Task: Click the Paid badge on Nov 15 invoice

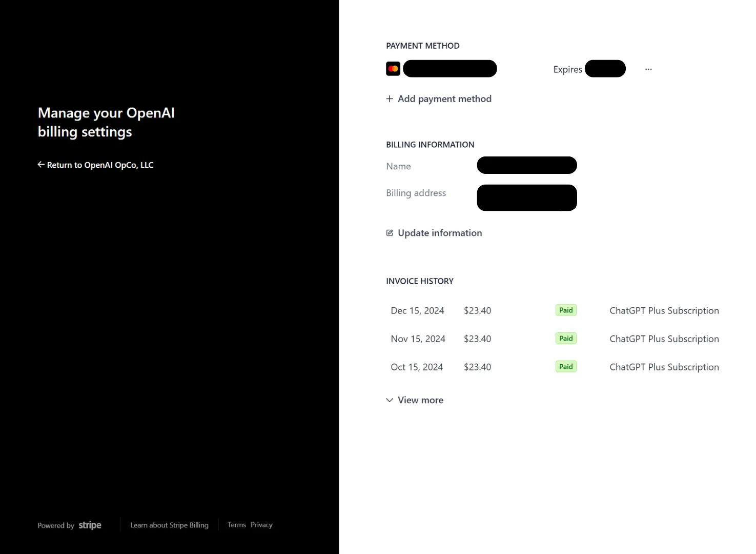Action: click(x=565, y=338)
